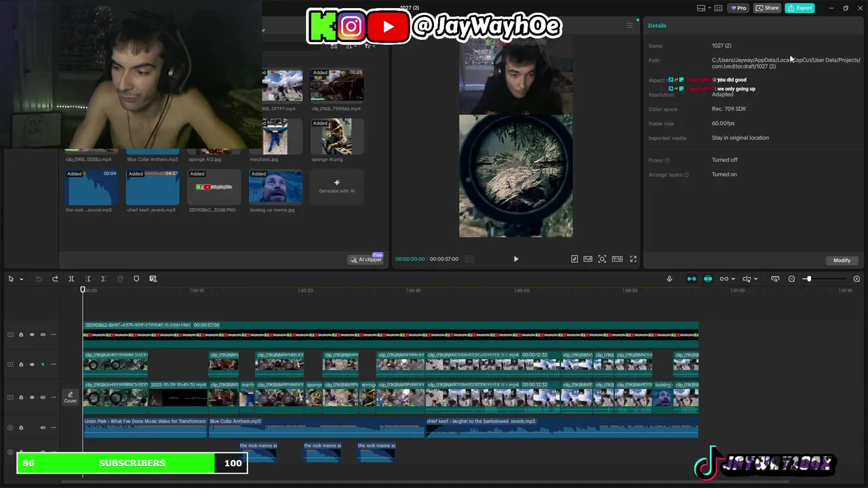
Task: Zoom in the timeline
Action: (856, 279)
